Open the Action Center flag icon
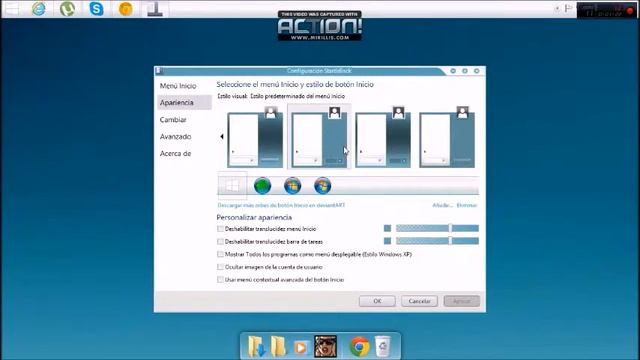 click(568, 9)
